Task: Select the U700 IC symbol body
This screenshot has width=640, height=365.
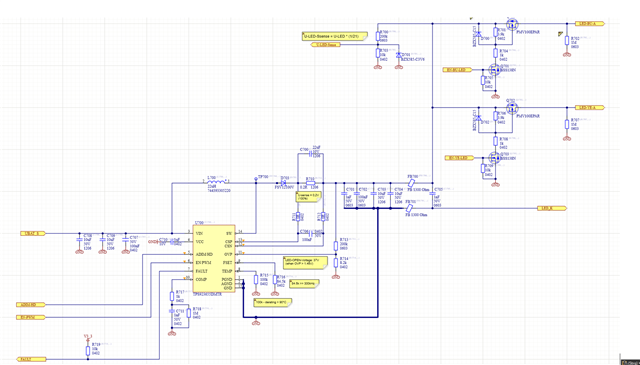Action: click(x=214, y=258)
